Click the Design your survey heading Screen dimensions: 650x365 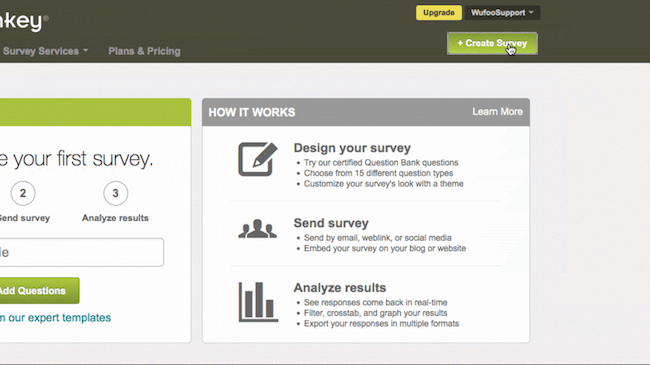[x=352, y=148]
